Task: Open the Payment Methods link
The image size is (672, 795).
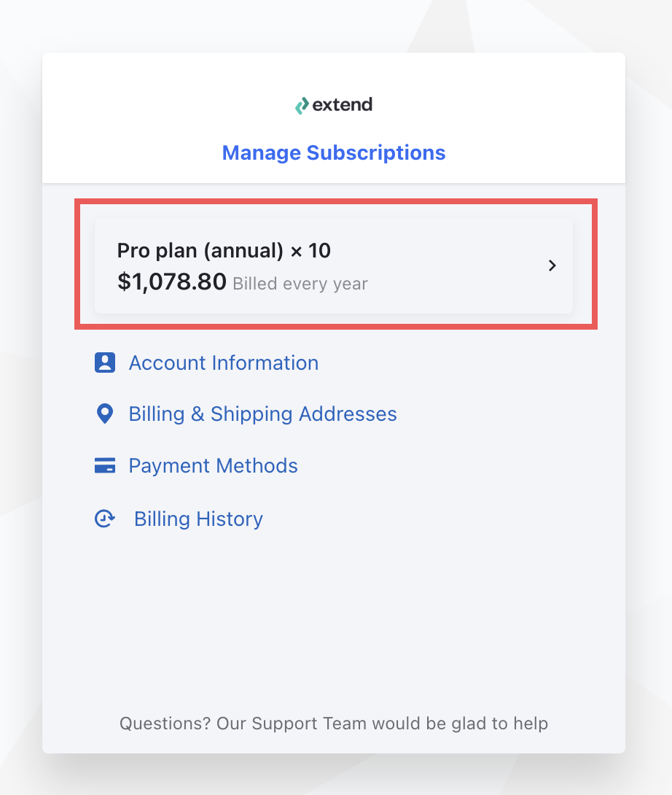Action: (213, 466)
